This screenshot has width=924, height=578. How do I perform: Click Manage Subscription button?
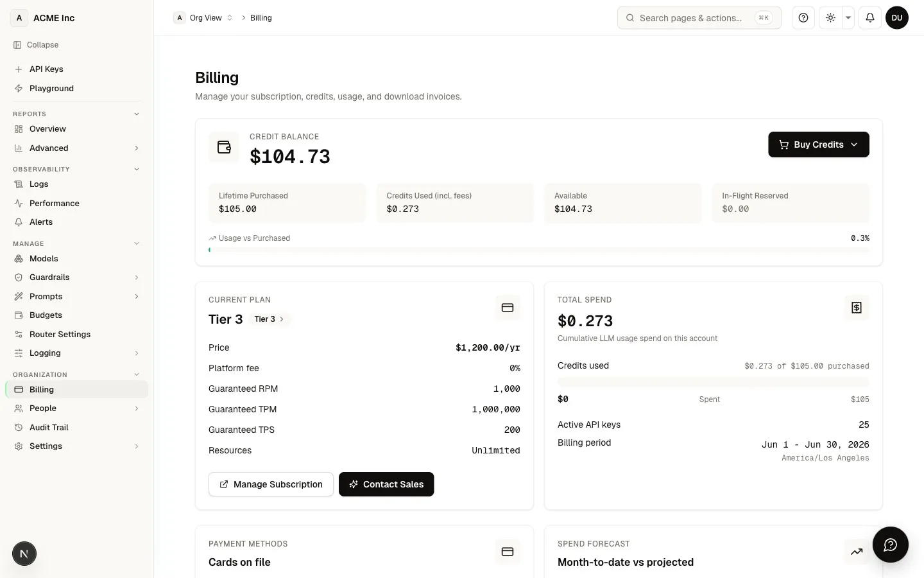pos(271,484)
